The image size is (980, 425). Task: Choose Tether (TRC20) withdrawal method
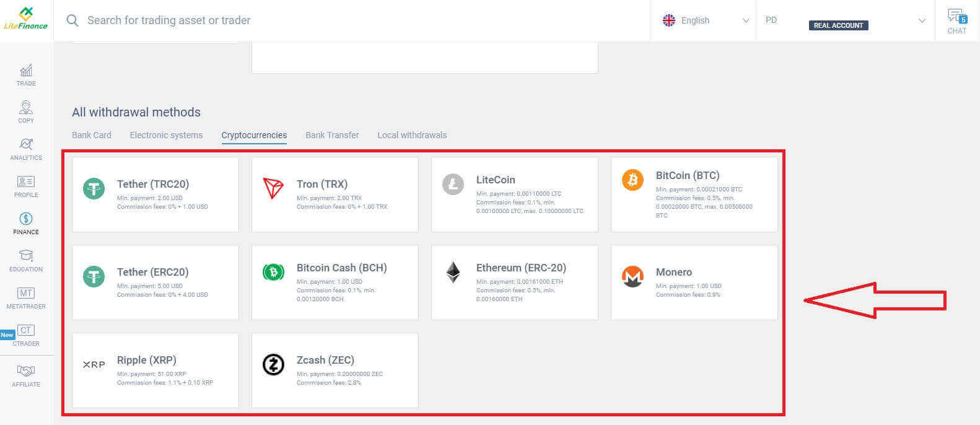(155, 195)
